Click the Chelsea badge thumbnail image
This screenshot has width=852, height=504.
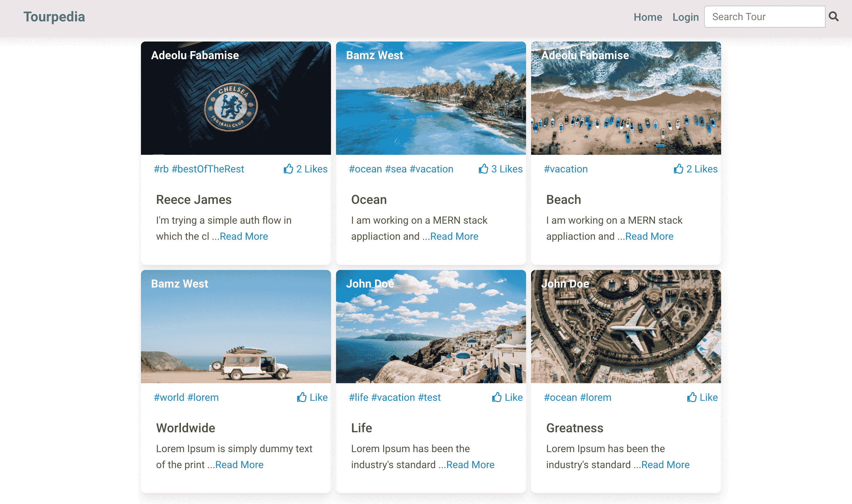click(236, 98)
